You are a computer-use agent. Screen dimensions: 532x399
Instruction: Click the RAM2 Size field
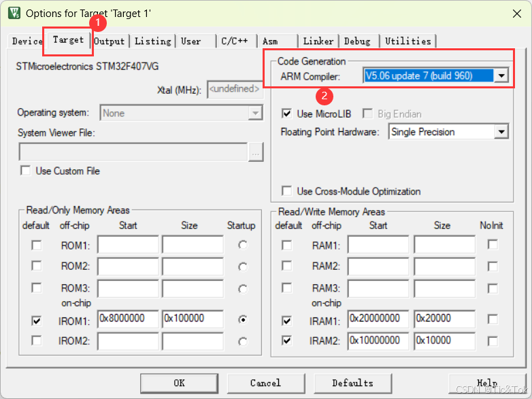(x=444, y=266)
